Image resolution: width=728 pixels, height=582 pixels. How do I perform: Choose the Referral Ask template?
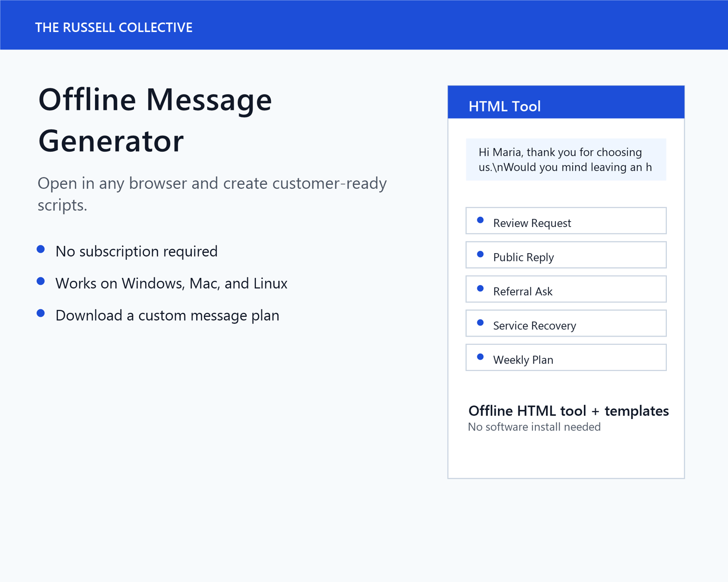tap(566, 289)
